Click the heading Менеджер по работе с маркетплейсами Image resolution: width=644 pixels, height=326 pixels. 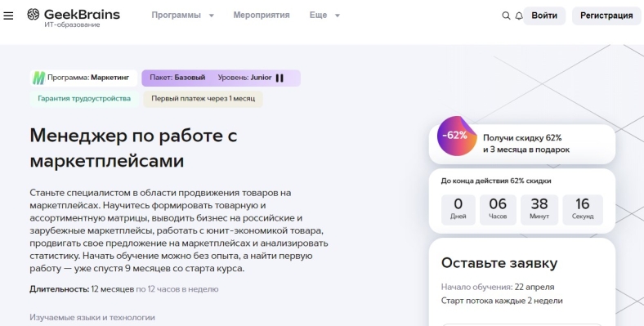coord(133,148)
